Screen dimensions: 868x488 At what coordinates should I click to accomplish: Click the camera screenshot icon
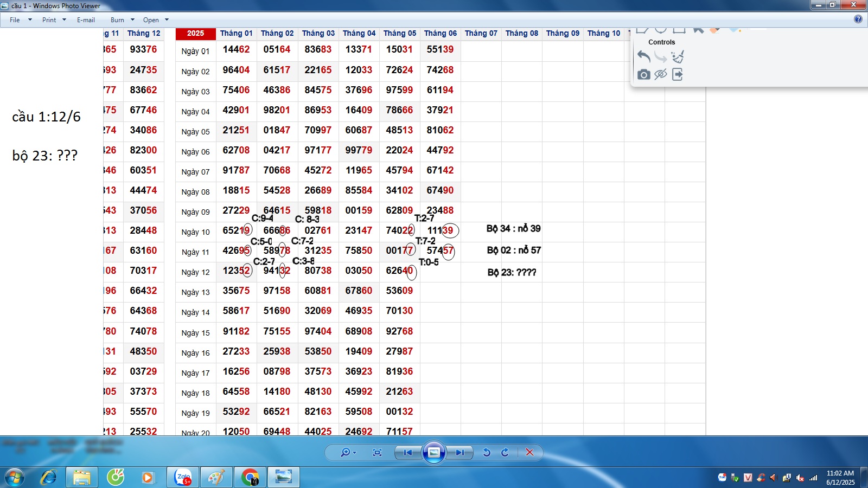coord(644,74)
